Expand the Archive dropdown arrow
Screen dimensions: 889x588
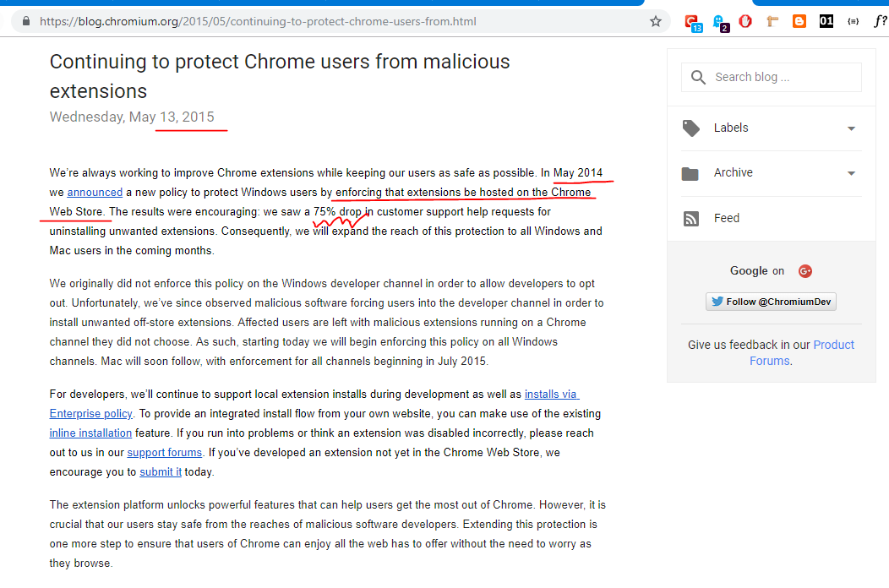click(851, 173)
